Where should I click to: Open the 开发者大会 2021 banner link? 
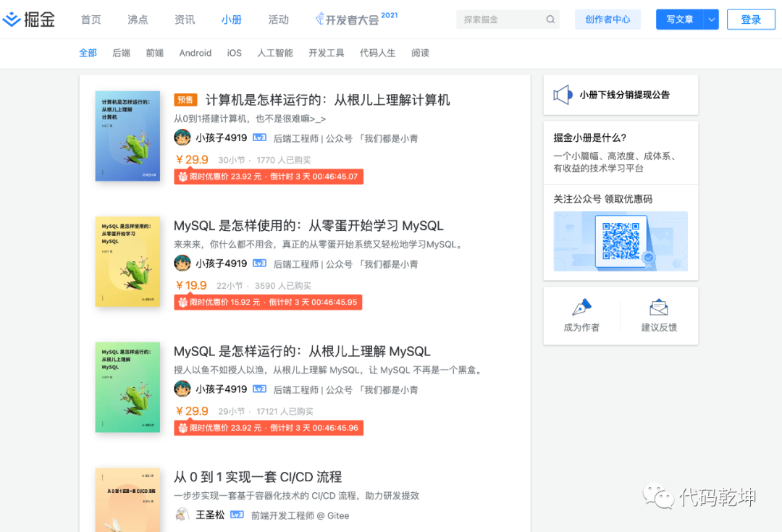pos(356,19)
